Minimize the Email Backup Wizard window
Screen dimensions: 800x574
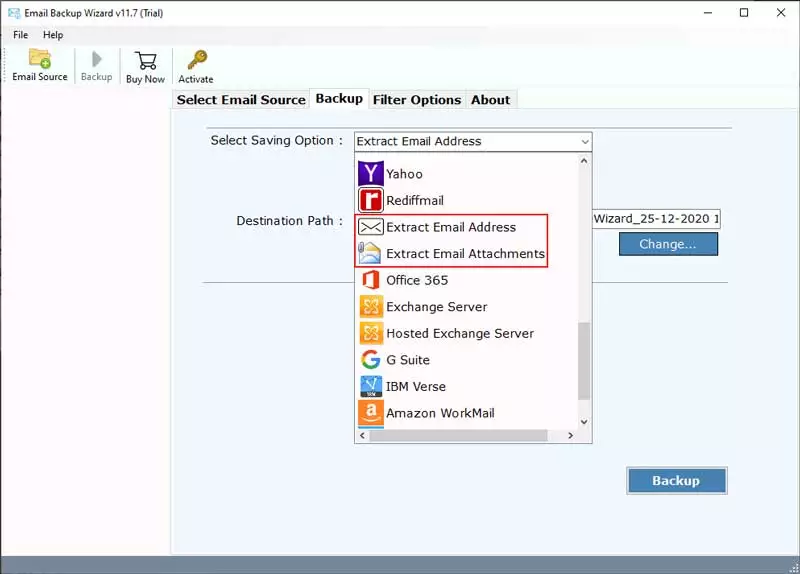point(708,13)
